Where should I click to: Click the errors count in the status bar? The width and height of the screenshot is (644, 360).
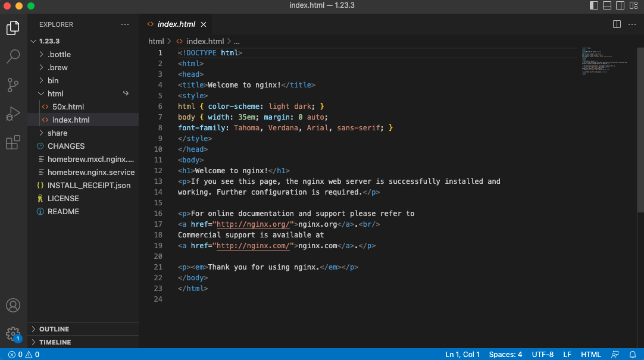pyautogui.click(x=15, y=355)
